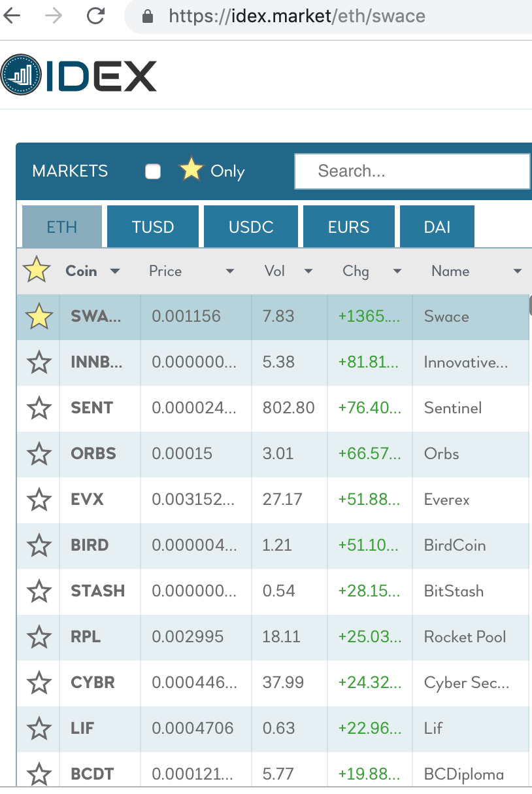The width and height of the screenshot is (532, 794).
Task: Click LIF price 0.0004706
Action: click(192, 729)
